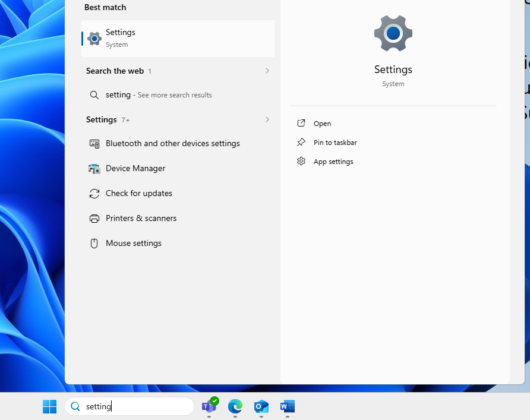Click the printer icon next to Printers & scanners
530x420 pixels.
pos(94,219)
